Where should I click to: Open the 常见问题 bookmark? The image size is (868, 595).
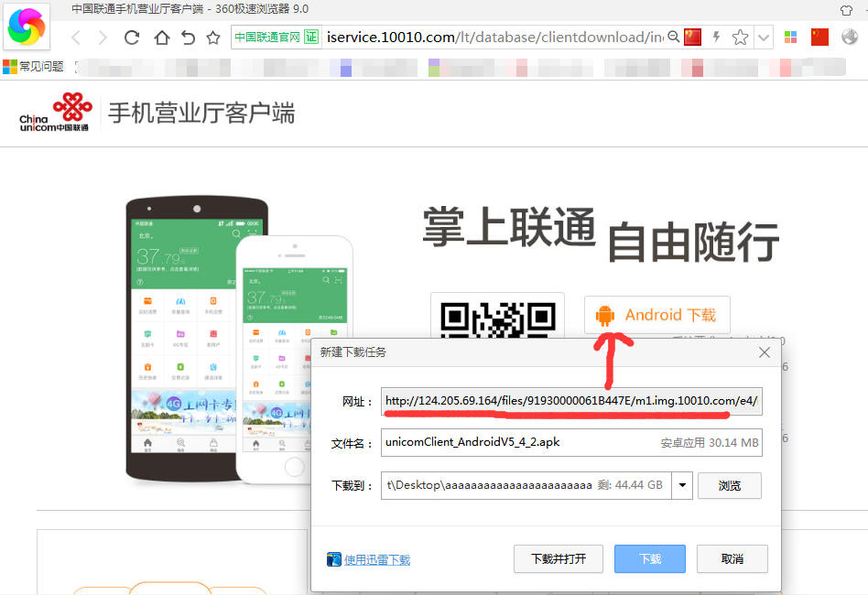[34, 67]
